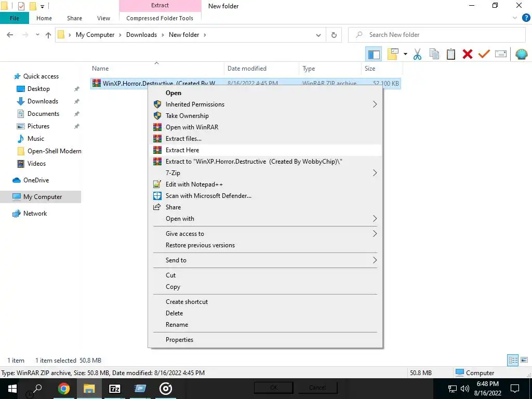Sort by the Type column header

[x=330, y=68]
